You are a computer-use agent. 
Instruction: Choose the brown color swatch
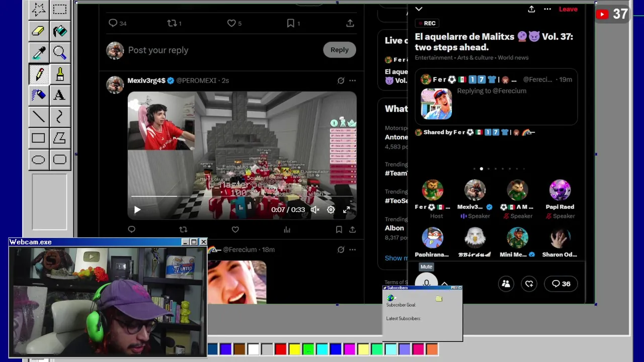tap(239, 349)
